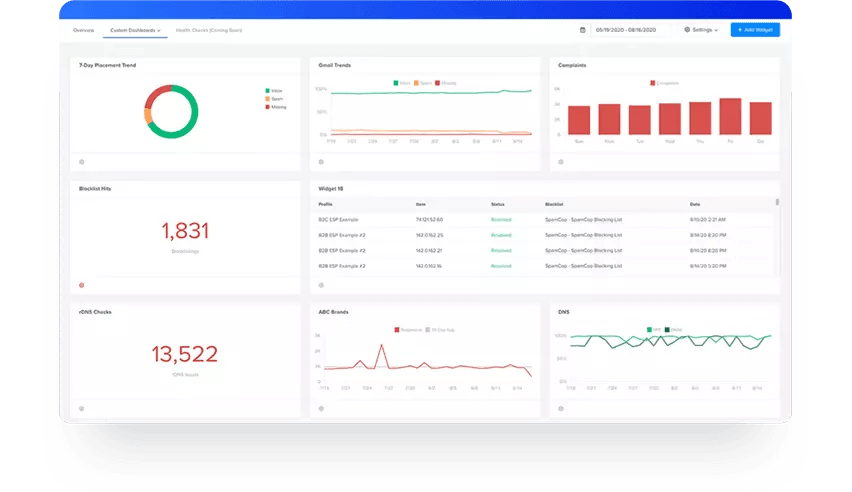Click the Friday bar in Complaints chart

(x=730, y=116)
